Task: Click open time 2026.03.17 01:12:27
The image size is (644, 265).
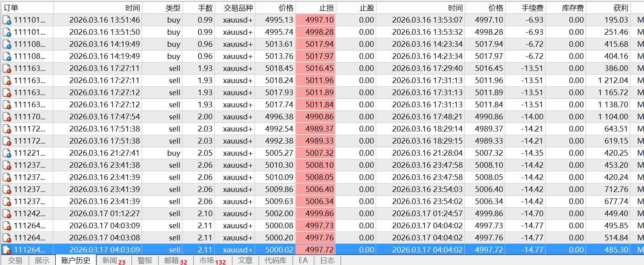Action: pos(105,213)
